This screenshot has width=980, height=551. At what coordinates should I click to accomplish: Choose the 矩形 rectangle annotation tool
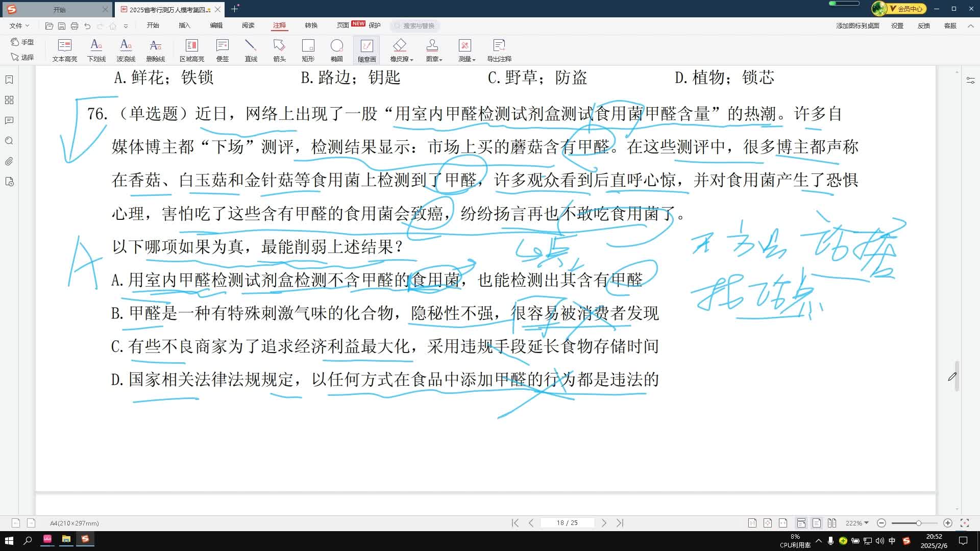(307, 50)
